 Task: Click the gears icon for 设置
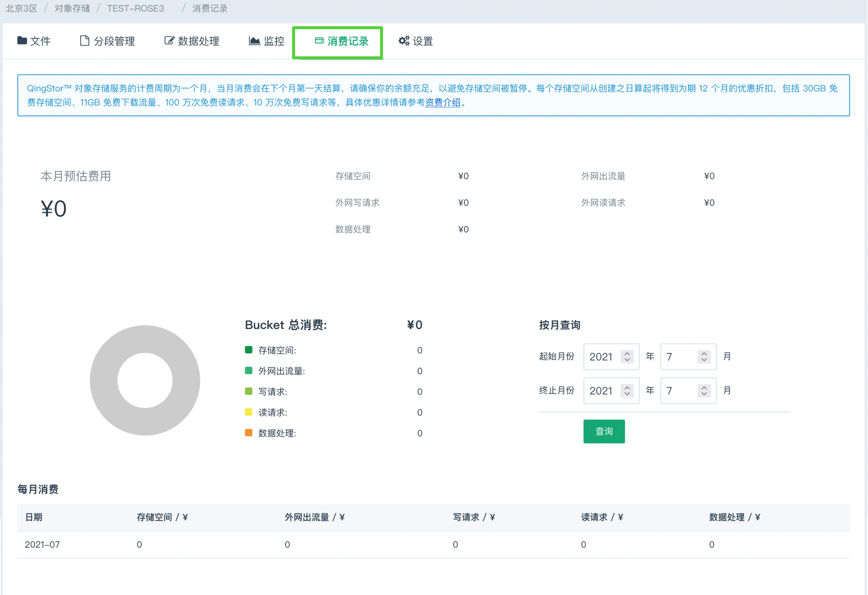(x=404, y=40)
